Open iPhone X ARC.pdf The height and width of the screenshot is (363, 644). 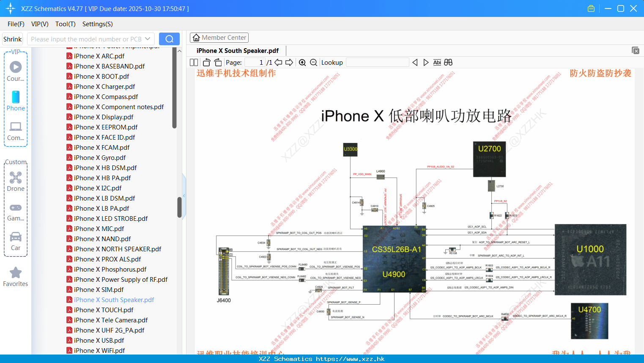tap(99, 56)
